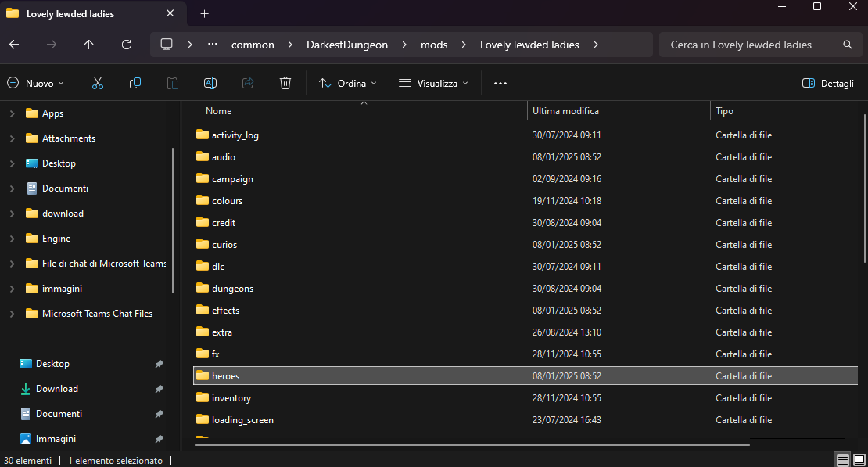Expand the Documenti tree node
The height and width of the screenshot is (467, 868).
(12, 189)
